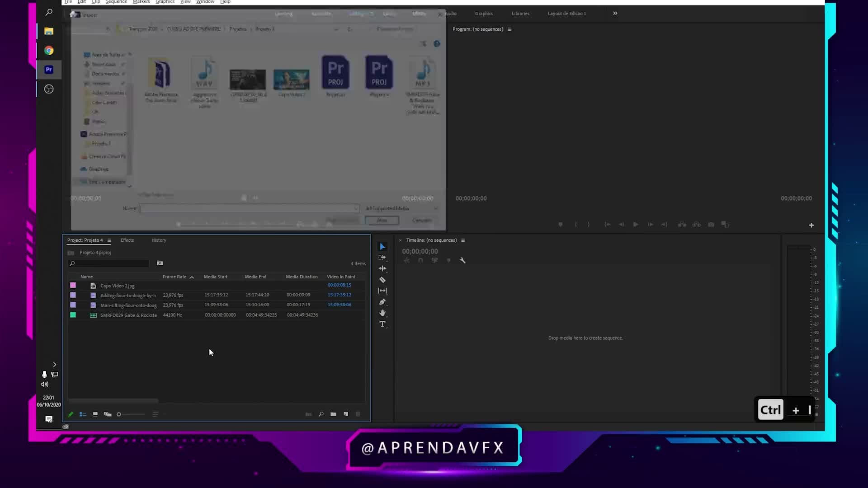The height and width of the screenshot is (488, 868).
Task: Click Project panel horizontal scrollbar
Action: coord(113,400)
